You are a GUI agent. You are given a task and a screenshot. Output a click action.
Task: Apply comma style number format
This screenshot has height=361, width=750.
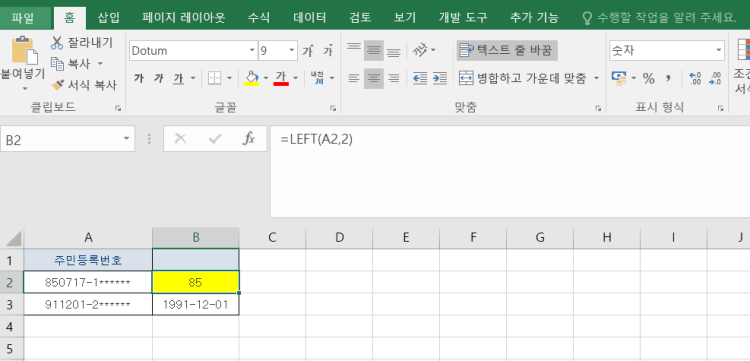coord(669,78)
